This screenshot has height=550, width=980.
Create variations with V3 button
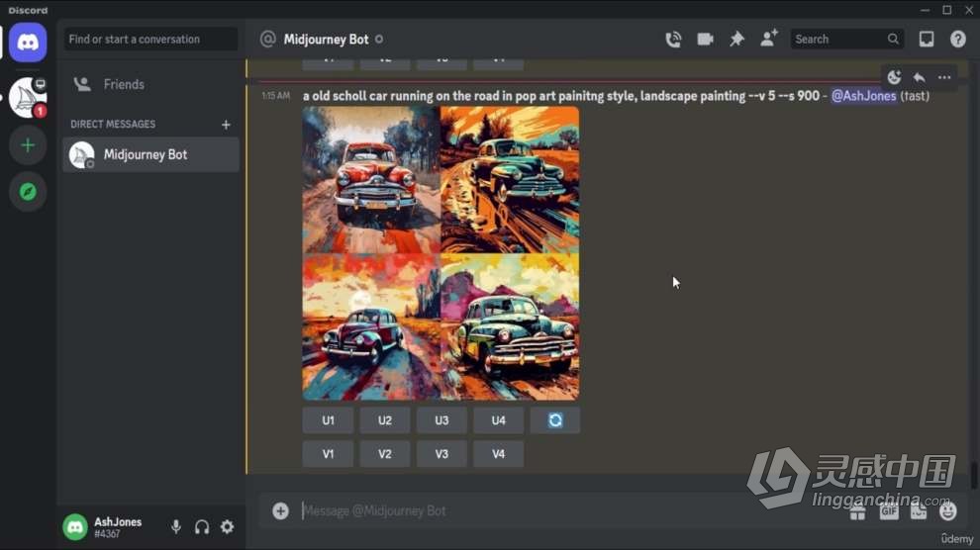[441, 454]
